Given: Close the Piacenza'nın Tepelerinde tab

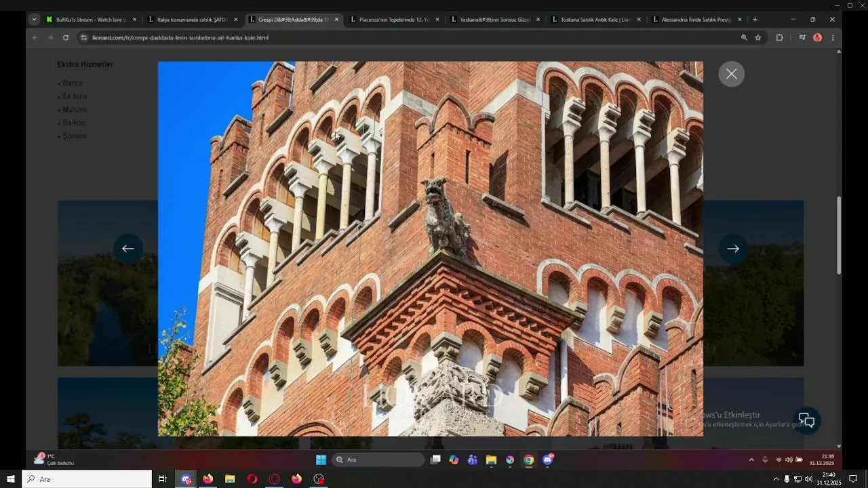Looking at the screenshot, I should coord(437,20).
